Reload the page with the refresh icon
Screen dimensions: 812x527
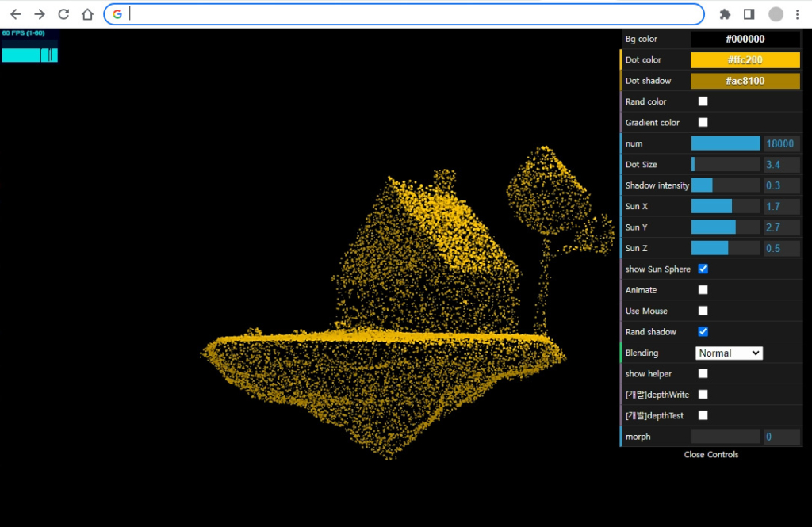pos(63,14)
